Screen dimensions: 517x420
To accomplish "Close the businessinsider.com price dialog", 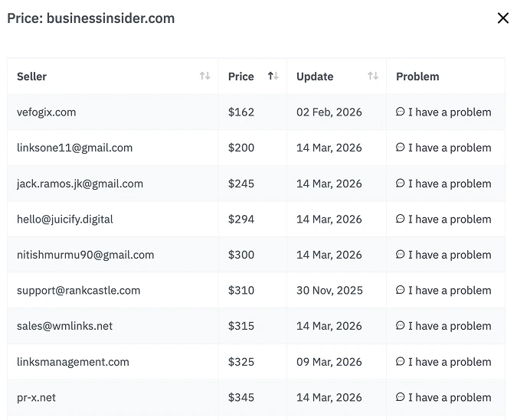I will (x=502, y=18).
